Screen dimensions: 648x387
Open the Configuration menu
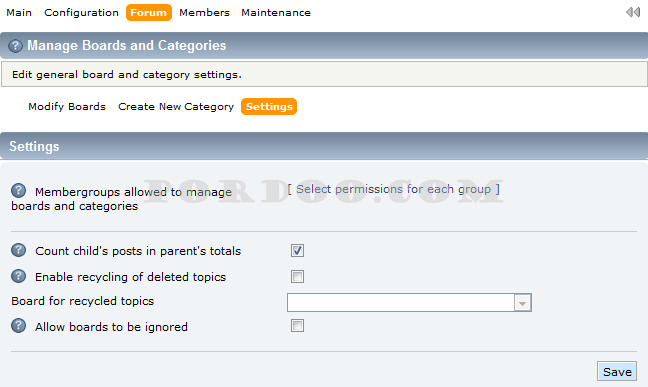(x=81, y=13)
